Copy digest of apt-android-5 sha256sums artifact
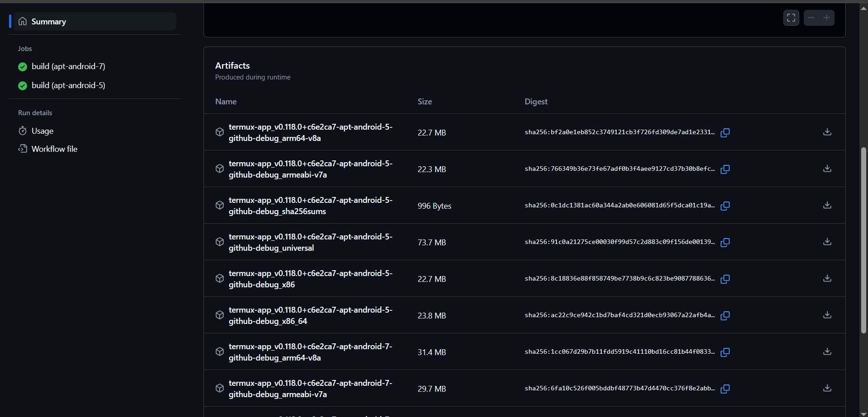Screen dimensions: 868x417 [x=725, y=206]
